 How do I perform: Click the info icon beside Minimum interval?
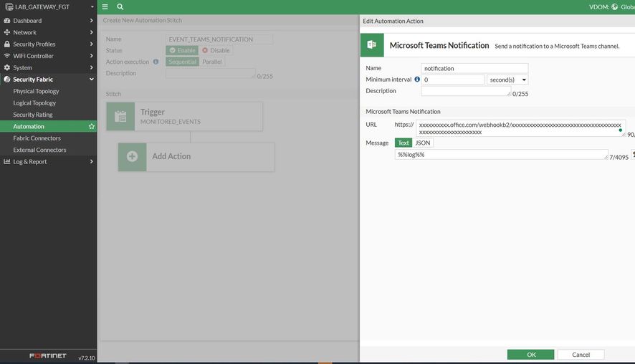[x=417, y=80]
